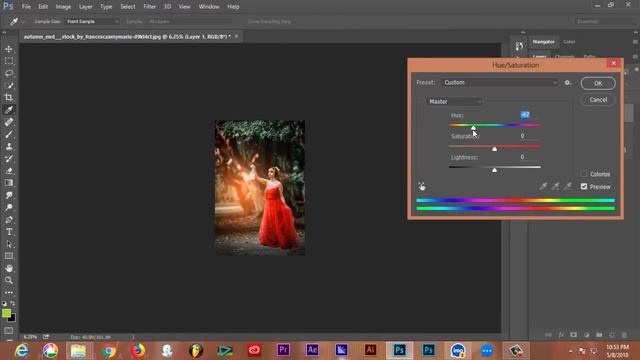Toggle Quick Mask mode icon
This screenshot has height=360, width=640.
(9, 331)
